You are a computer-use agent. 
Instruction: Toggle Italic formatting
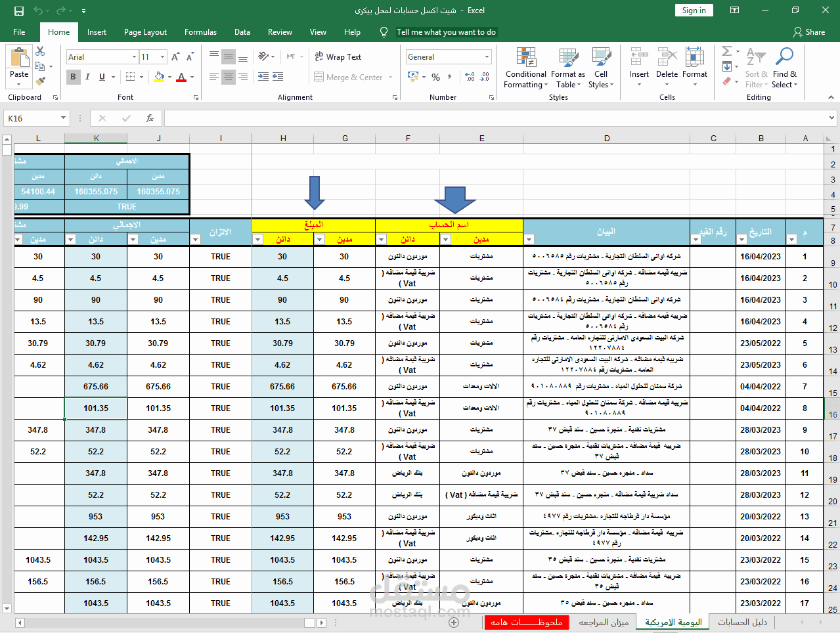click(x=87, y=77)
